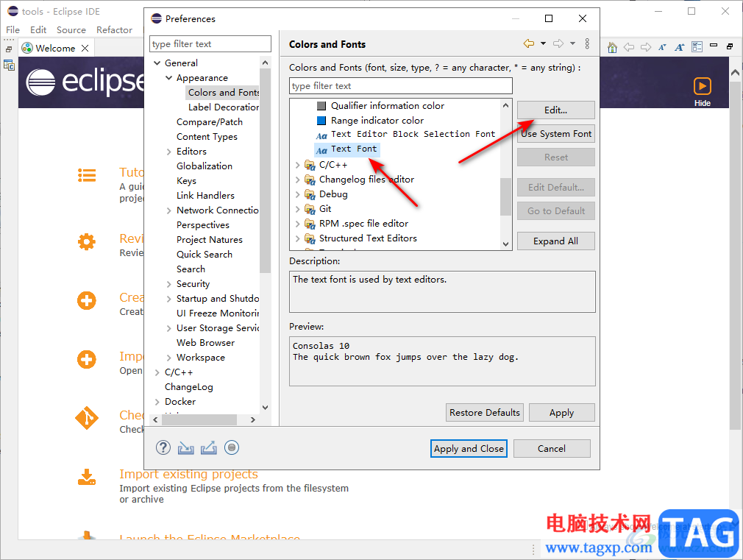The width and height of the screenshot is (743, 560).
Task: Expand the Workspace preference node
Action: (168, 357)
